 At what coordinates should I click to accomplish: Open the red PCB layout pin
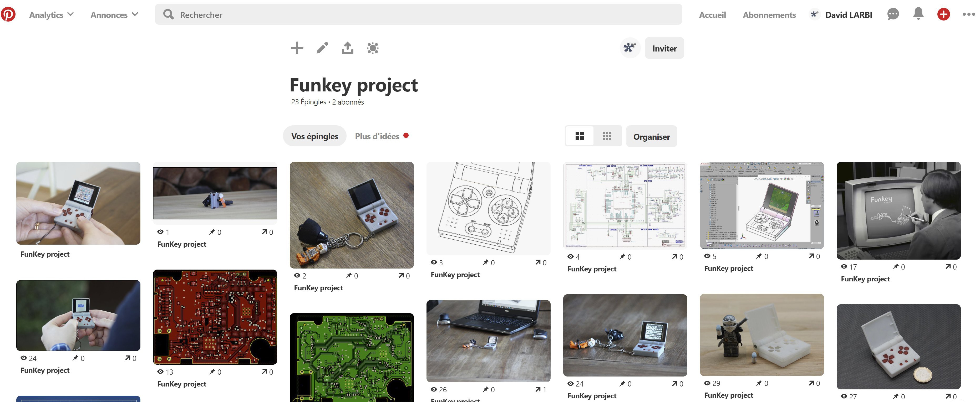[215, 317]
